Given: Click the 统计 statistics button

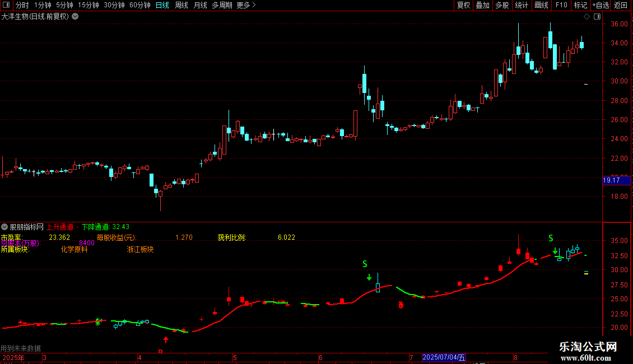Looking at the screenshot, I should coord(522,5).
